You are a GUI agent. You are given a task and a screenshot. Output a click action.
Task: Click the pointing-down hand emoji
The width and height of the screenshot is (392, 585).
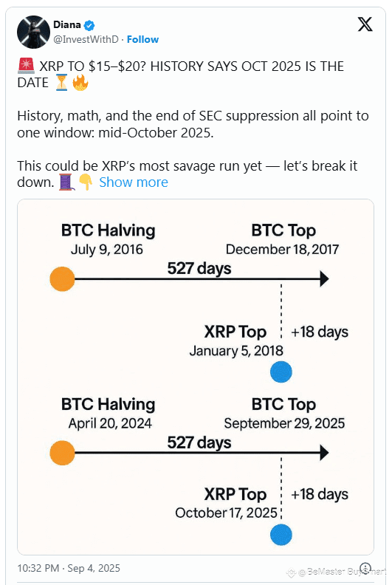[x=86, y=182]
